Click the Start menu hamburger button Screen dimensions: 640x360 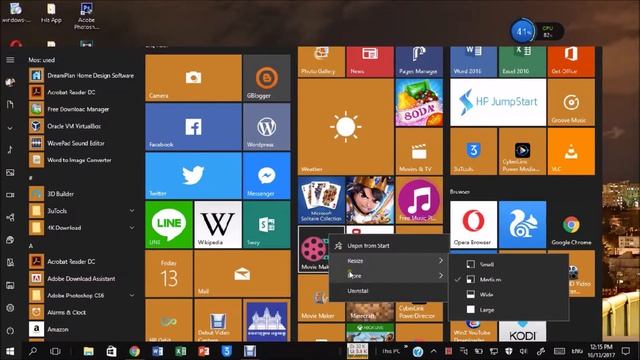10,60
